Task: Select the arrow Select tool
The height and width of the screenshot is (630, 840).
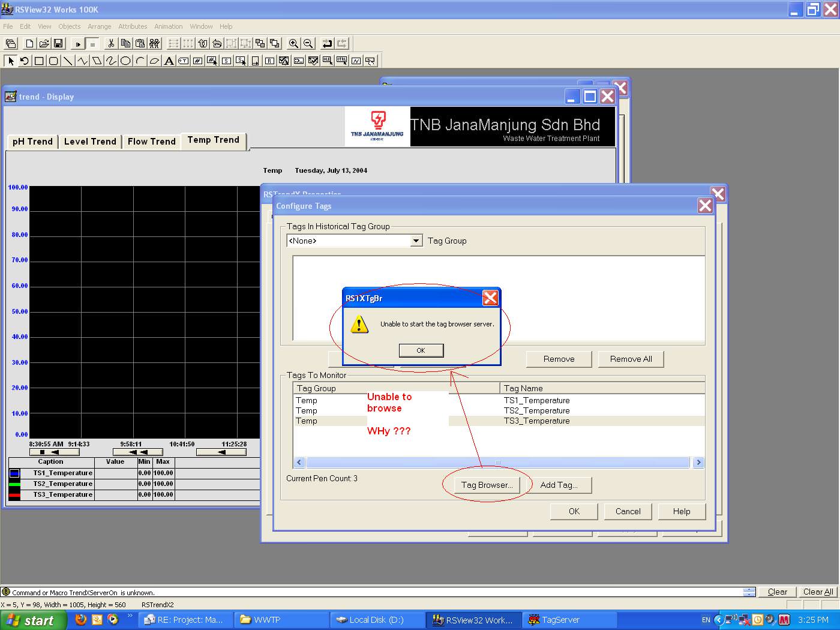Action: 10,61
